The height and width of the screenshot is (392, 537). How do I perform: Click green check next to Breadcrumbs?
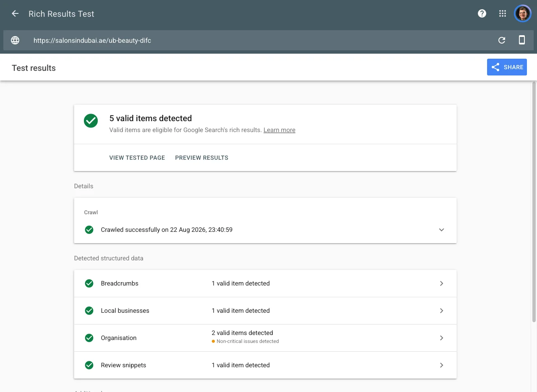click(x=89, y=283)
